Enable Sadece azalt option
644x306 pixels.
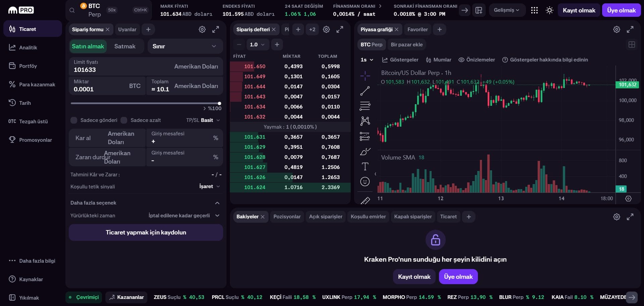click(x=124, y=120)
